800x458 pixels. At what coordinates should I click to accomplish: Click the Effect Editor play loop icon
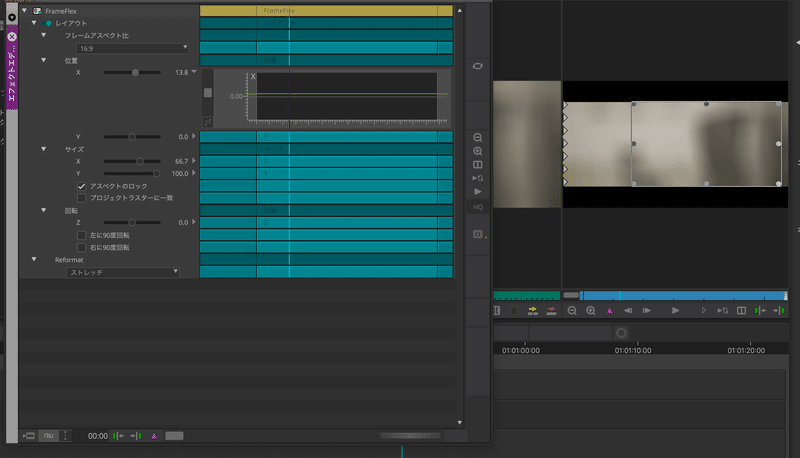coord(478,178)
